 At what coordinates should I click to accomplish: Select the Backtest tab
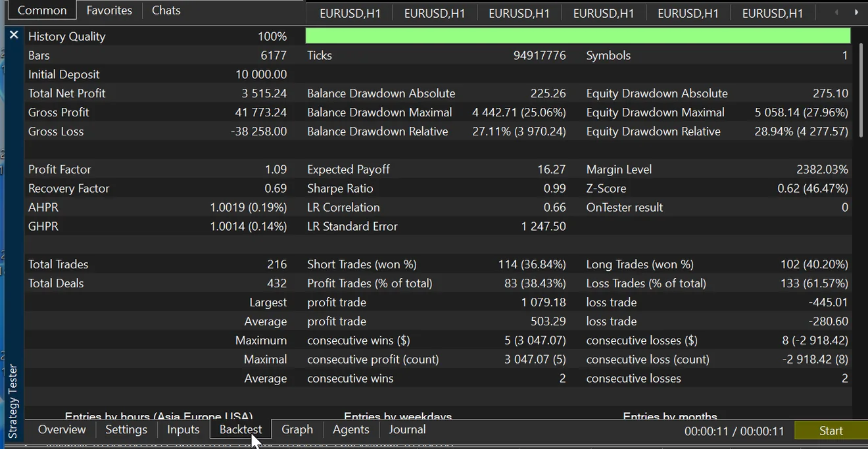click(241, 429)
